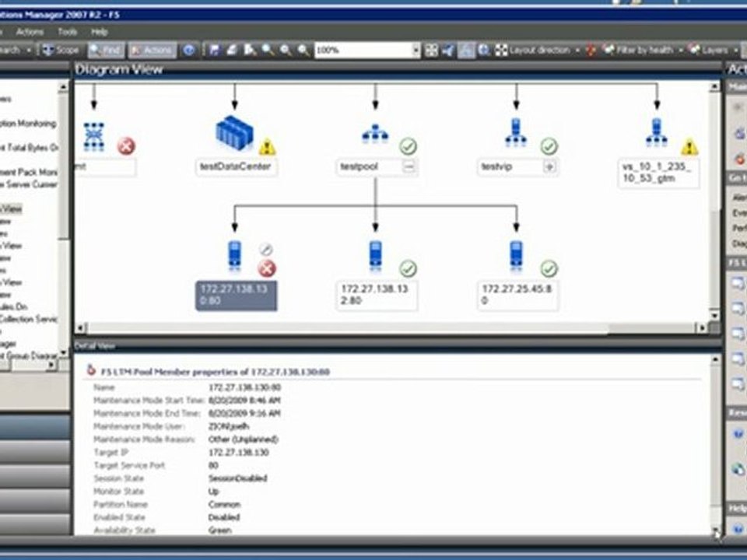Select the leftmost network node icon
The image size is (747, 560).
[x=94, y=137]
